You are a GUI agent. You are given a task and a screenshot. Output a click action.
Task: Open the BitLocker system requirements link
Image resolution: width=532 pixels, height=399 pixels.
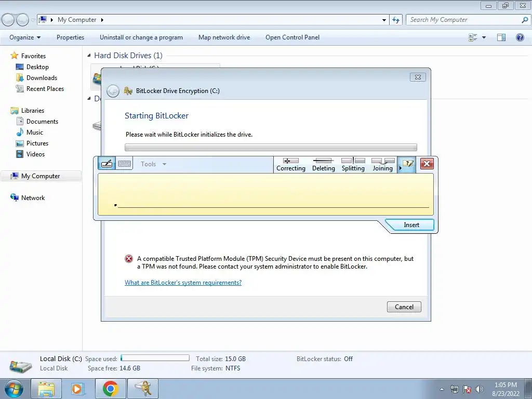pos(183,283)
